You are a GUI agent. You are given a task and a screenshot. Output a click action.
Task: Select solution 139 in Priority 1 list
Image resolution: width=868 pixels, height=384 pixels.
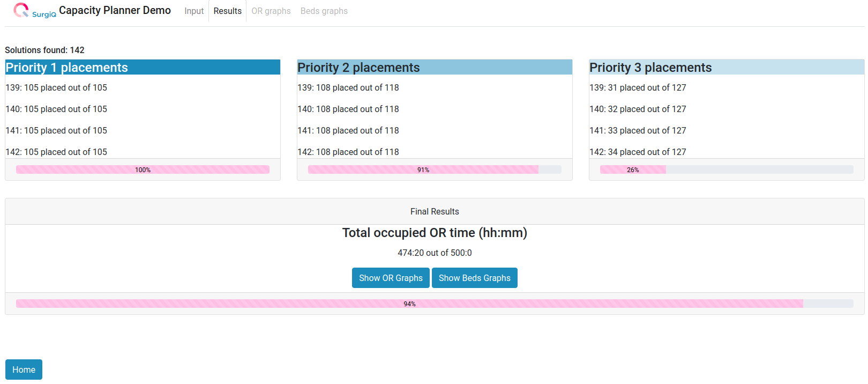56,87
